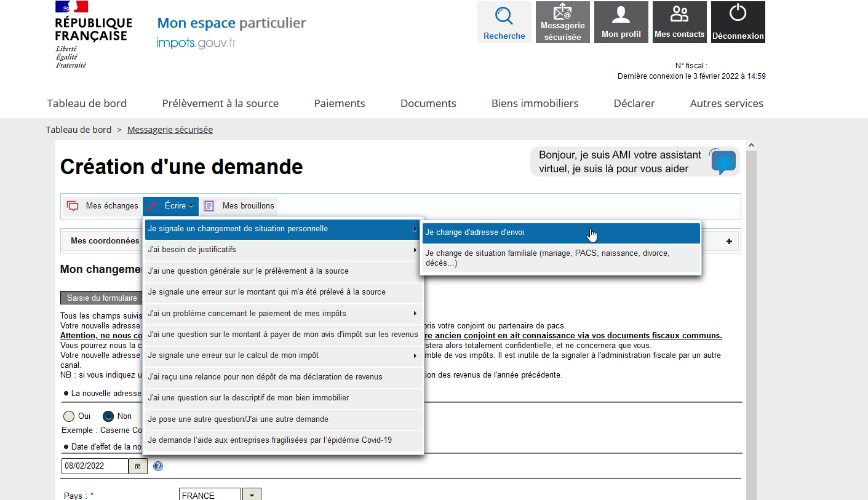Select the Oui radio button

tap(69, 416)
